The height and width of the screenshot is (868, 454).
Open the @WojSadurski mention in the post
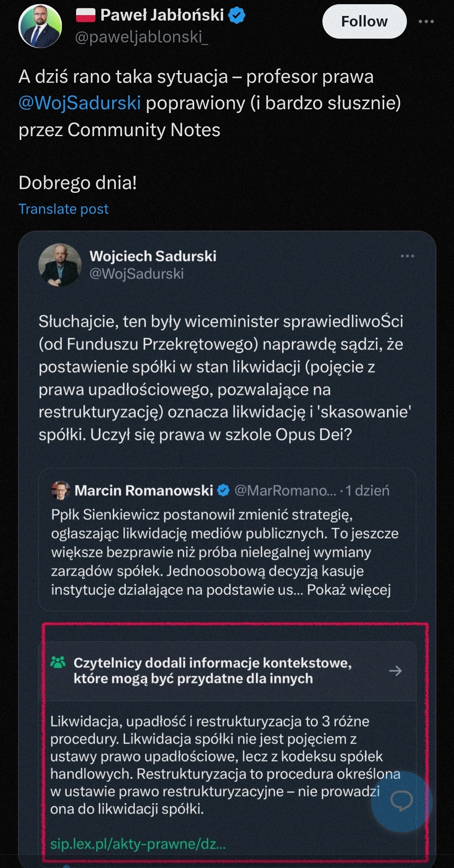(80, 103)
